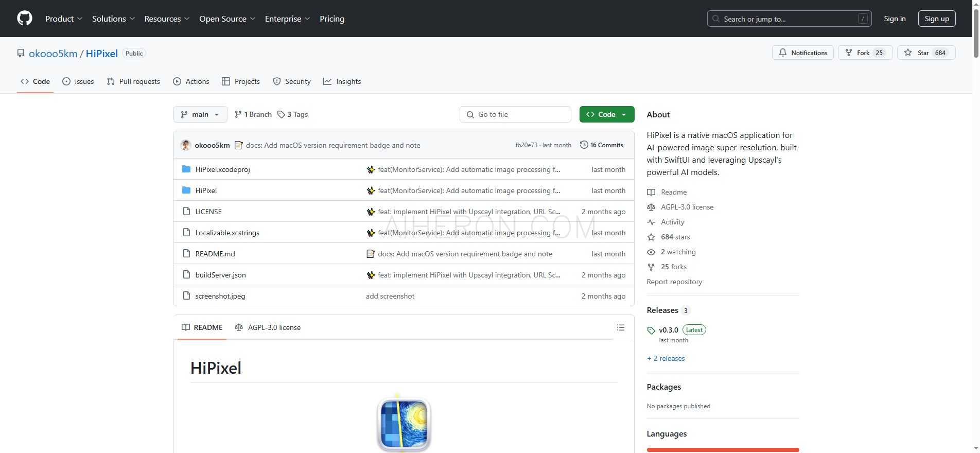The width and height of the screenshot is (980, 453).
Task: Click the pulse icon beside Activity
Action: [651, 222]
